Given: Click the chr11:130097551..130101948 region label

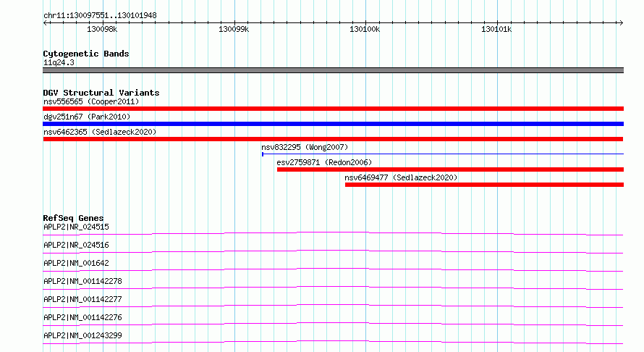Looking at the screenshot, I should [x=100, y=16].
